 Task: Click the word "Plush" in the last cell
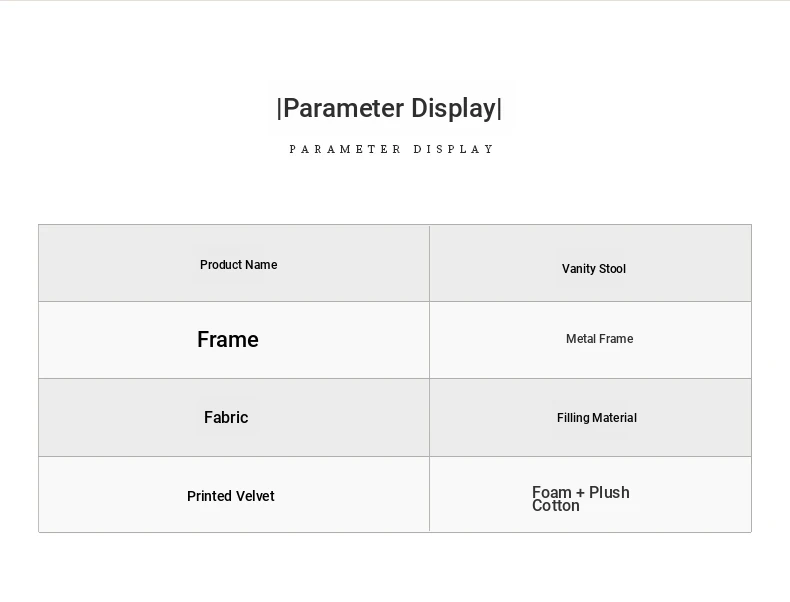[610, 492]
